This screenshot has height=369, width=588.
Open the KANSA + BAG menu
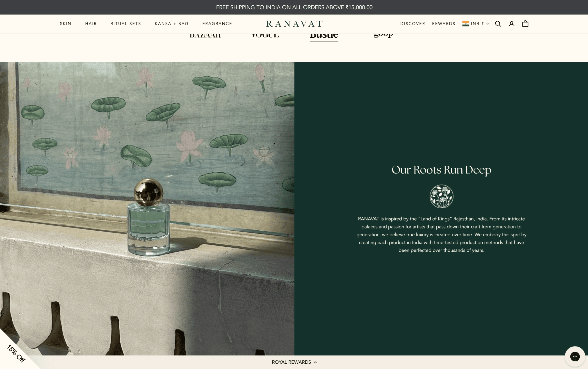click(171, 24)
